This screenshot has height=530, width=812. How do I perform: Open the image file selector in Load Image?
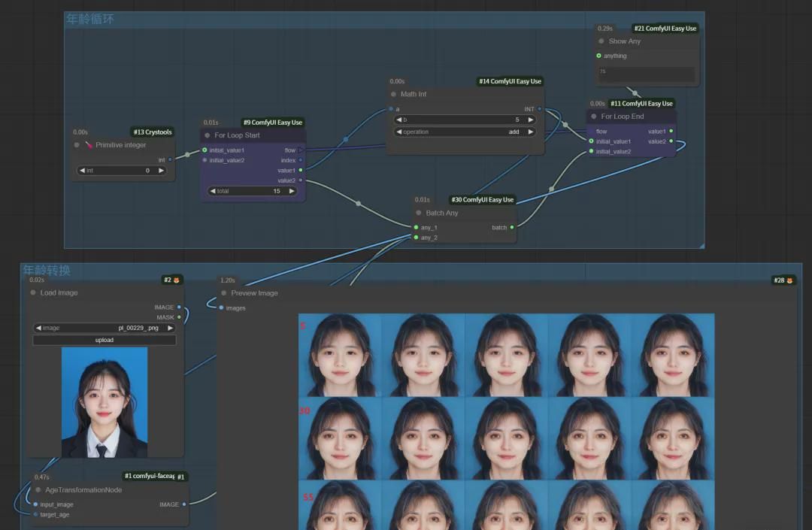pos(105,328)
